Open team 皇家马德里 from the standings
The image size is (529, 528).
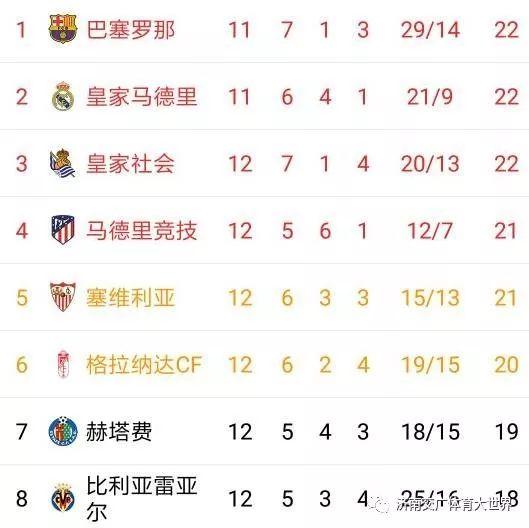[142, 97]
